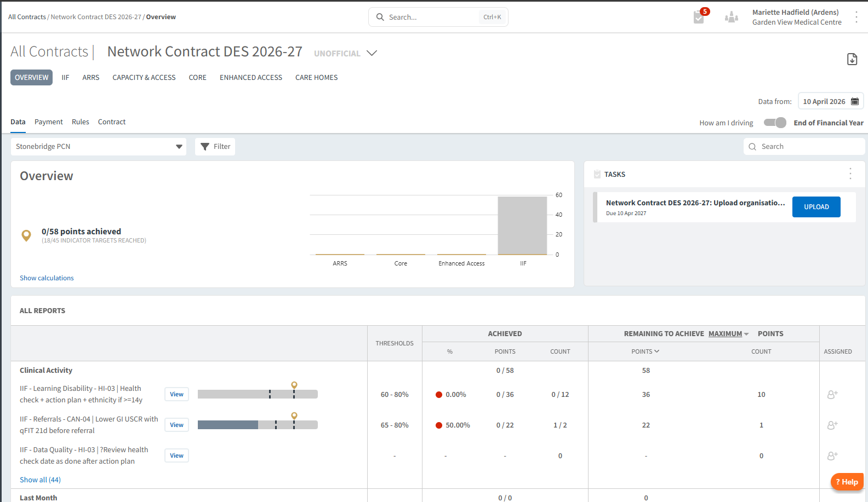Click the Referrals CAN-04 progress bar

pyautogui.click(x=258, y=425)
